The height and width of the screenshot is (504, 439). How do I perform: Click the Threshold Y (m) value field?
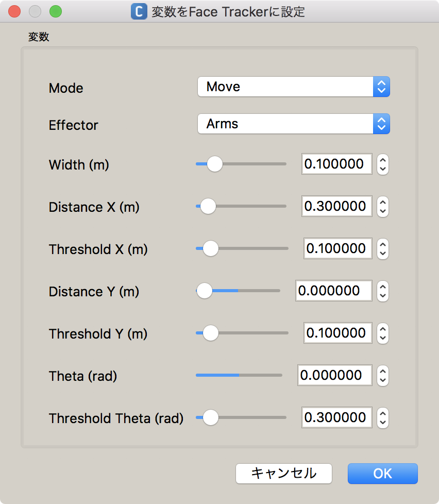pyautogui.click(x=338, y=333)
